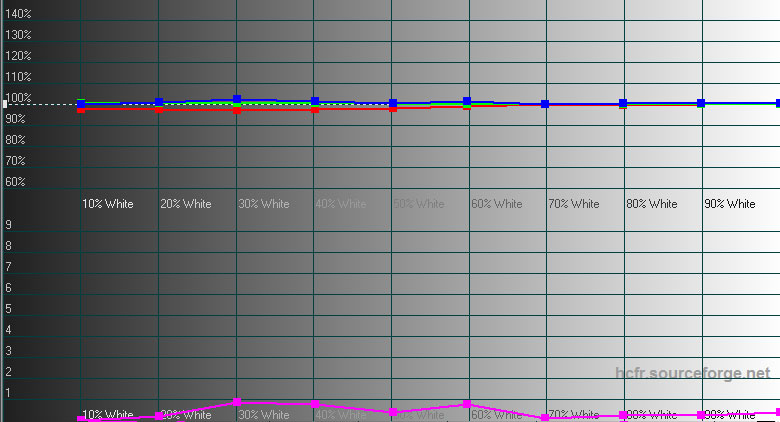
Task: Click the "80% White" label between the charts
Action: click(651, 204)
